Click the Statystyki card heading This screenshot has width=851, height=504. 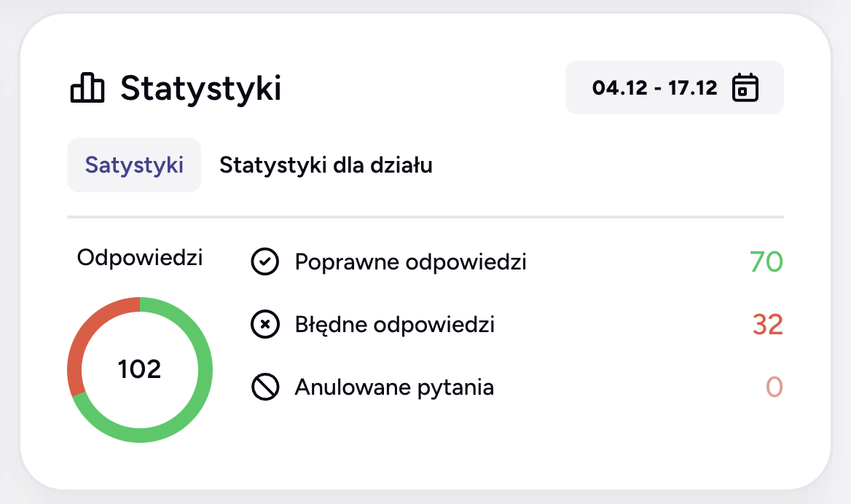click(x=200, y=88)
